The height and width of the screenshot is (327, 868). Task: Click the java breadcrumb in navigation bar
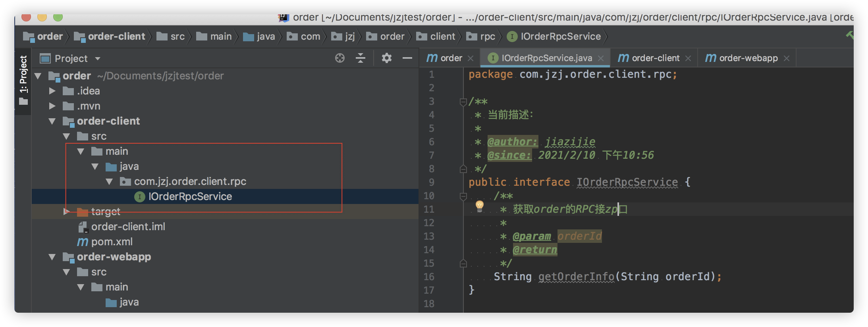259,37
